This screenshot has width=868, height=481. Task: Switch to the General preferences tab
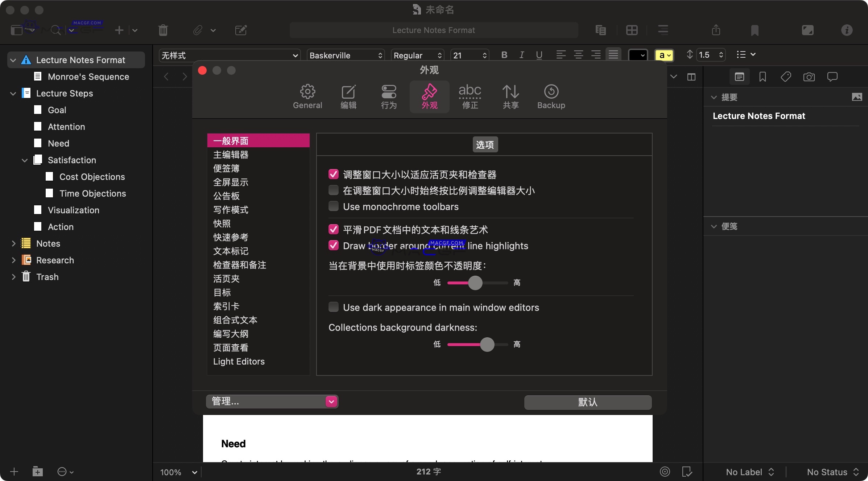tap(307, 96)
